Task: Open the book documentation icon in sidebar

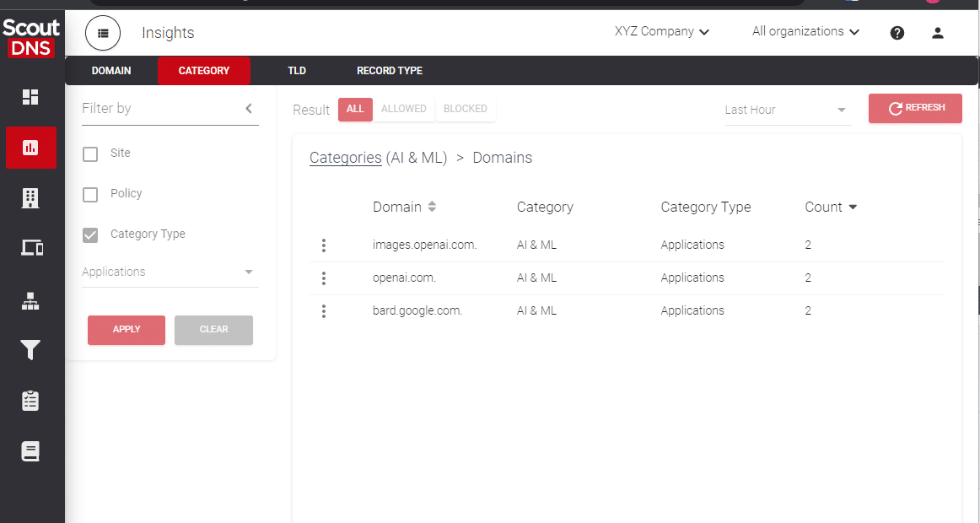Action: click(x=30, y=451)
